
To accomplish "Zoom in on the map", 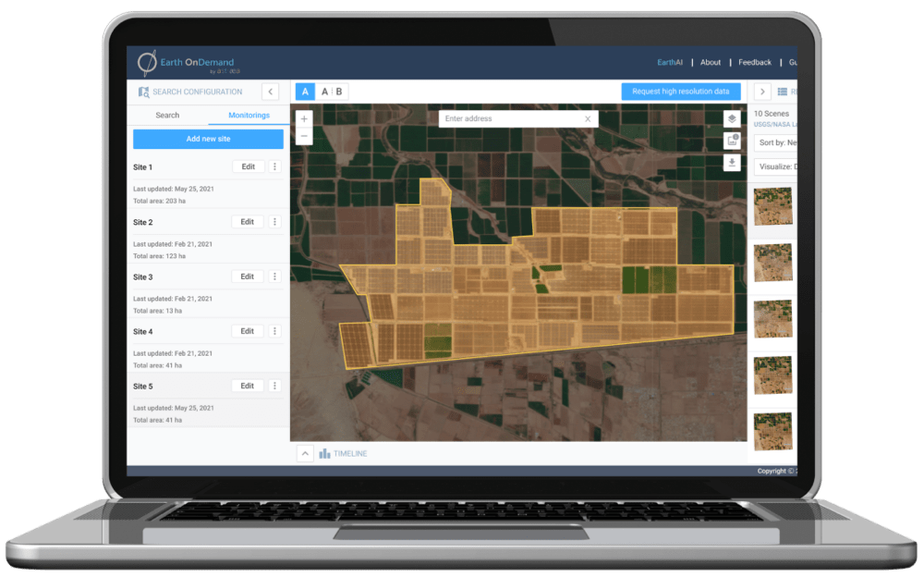I will pyautogui.click(x=304, y=119).
